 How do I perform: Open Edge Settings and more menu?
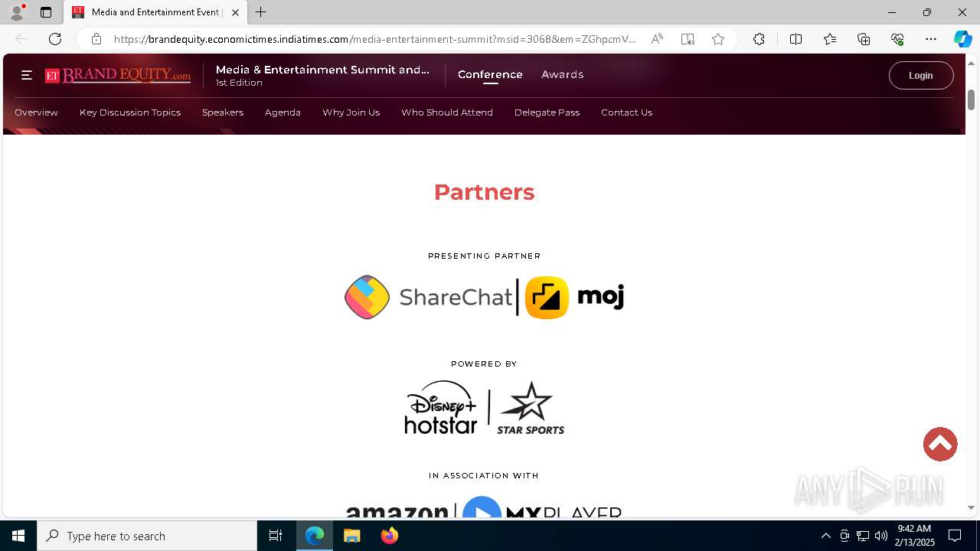(x=931, y=39)
